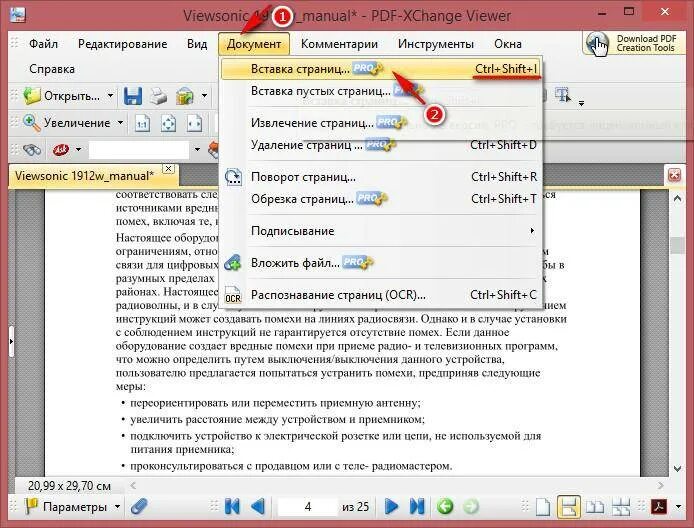Open the attachments paperclip panel

pos(139,506)
